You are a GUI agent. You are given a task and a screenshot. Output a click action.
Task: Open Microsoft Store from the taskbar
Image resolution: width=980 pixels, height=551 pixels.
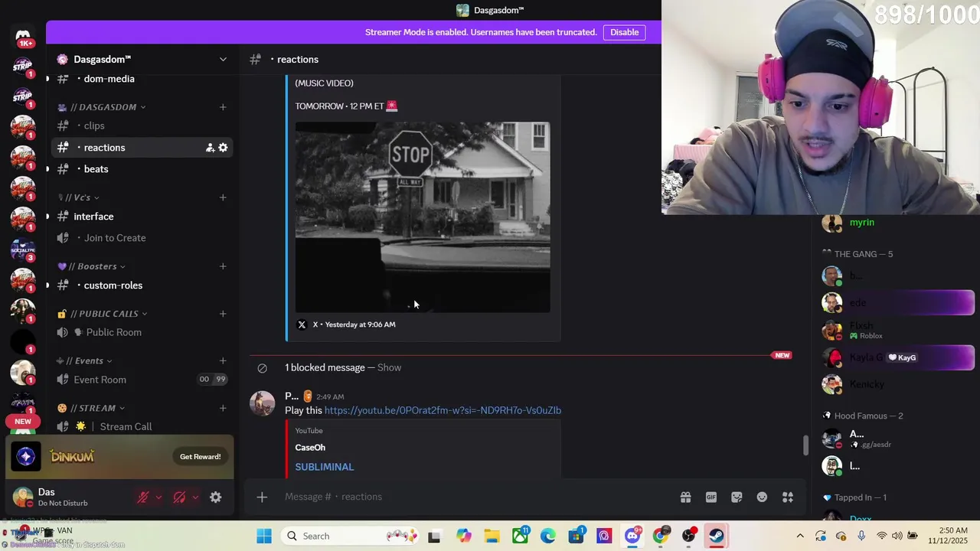tap(577, 536)
